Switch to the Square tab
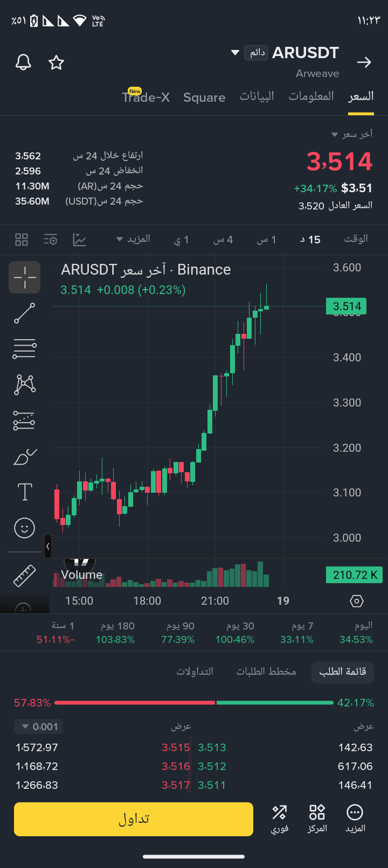This screenshot has width=388, height=868. 204,97
